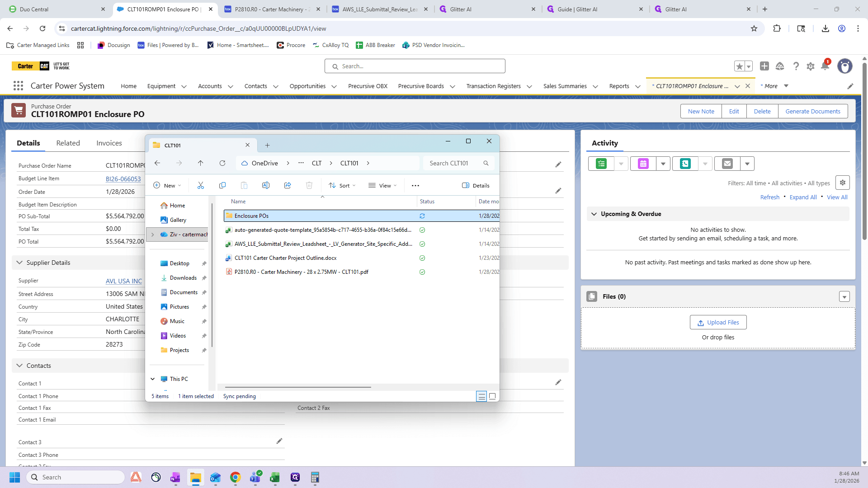This screenshot has height=488, width=868.
Task: Click the Global Actions plus icon
Action: click(x=764, y=66)
